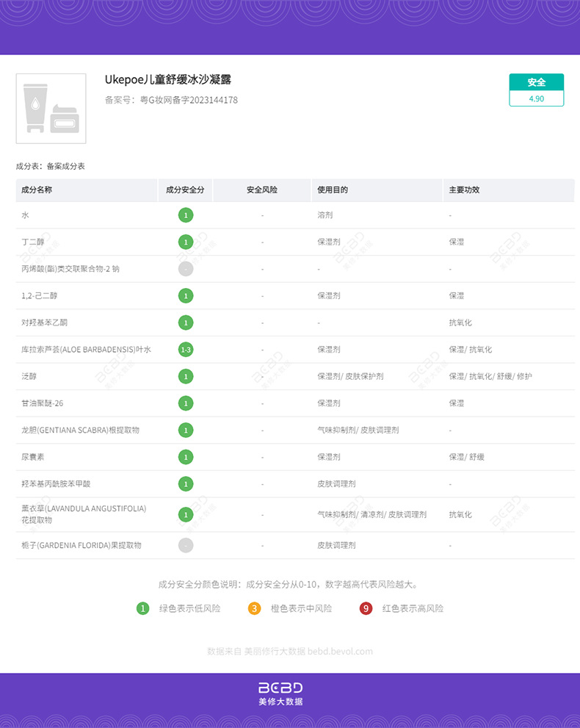Click the 溶剂 purpose in 水 row

[x=325, y=215]
